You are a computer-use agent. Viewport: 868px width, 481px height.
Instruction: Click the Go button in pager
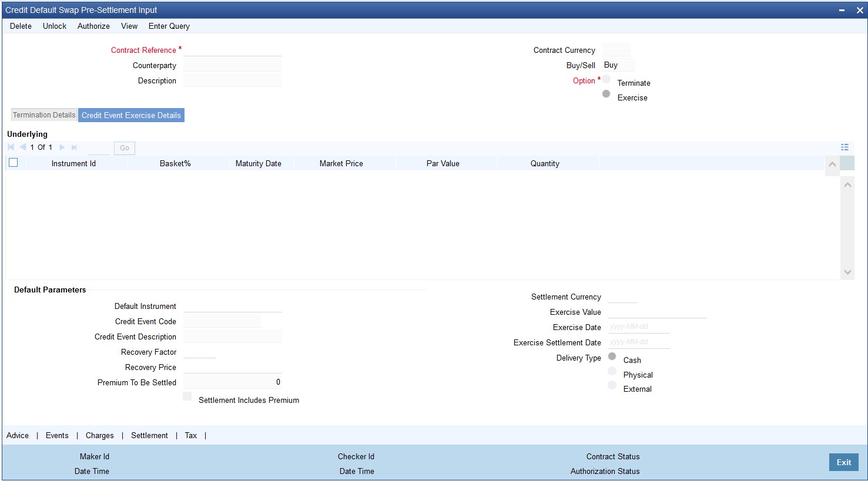(x=125, y=148)
